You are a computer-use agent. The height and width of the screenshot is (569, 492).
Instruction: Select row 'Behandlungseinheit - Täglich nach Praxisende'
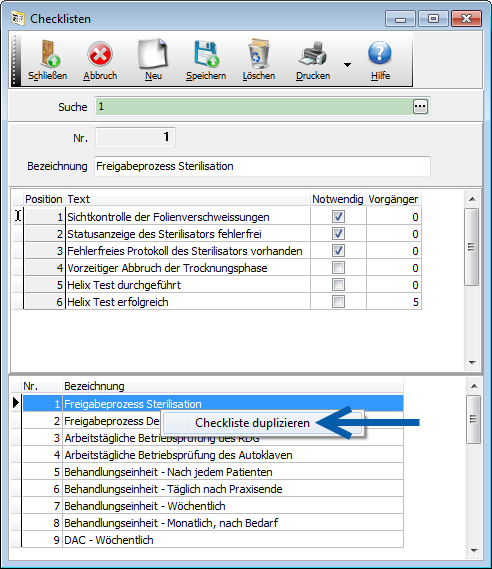[213, 489]
